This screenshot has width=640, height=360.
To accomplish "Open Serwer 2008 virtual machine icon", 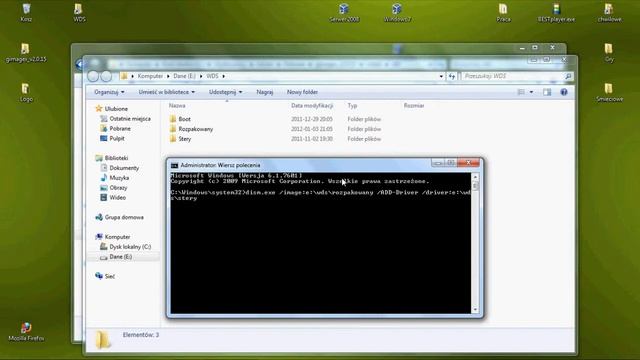I will coord(344,12).
